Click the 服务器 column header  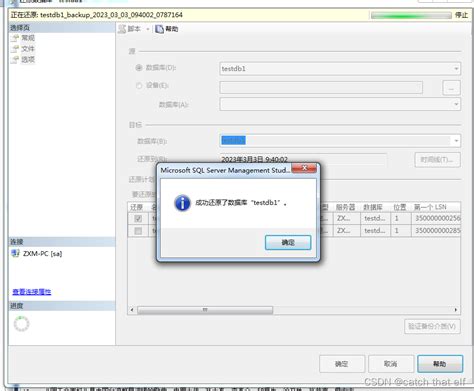click(345, 207)
